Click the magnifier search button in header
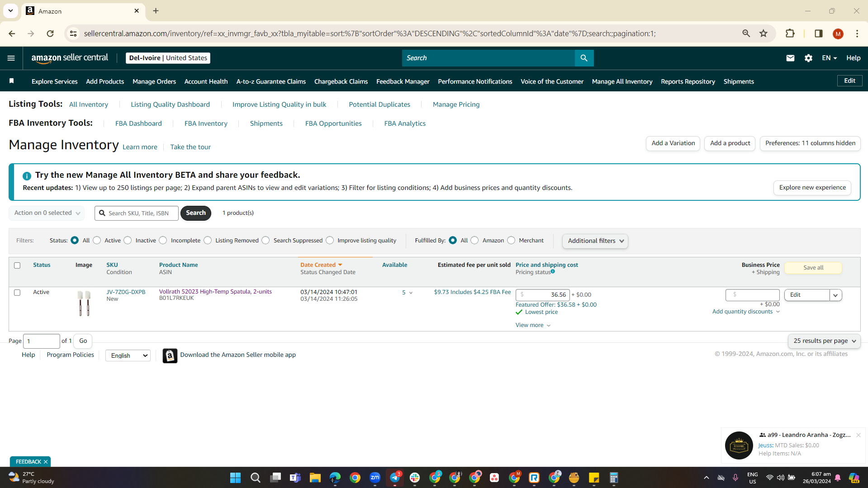 584,58
